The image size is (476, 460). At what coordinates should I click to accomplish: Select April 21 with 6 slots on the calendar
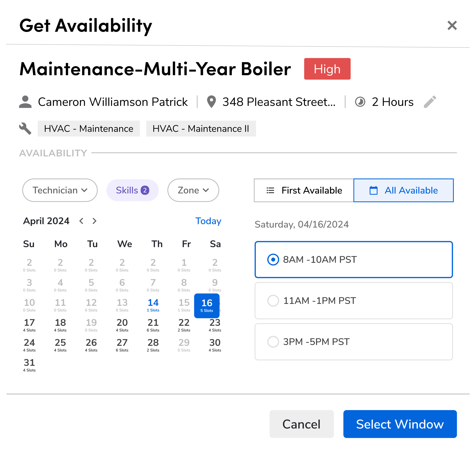coord(153,325)
